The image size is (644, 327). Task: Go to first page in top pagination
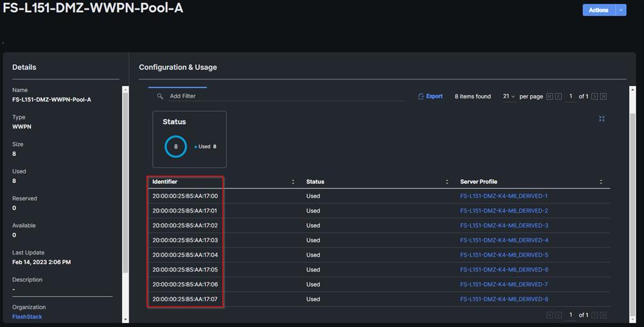[550, 96]
